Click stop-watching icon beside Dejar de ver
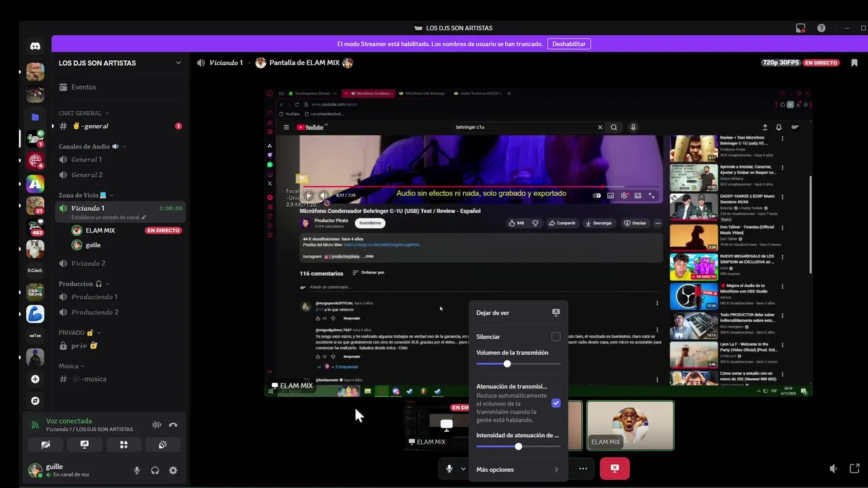The width and height of the screenshot is (868, 488). [556, 312]
